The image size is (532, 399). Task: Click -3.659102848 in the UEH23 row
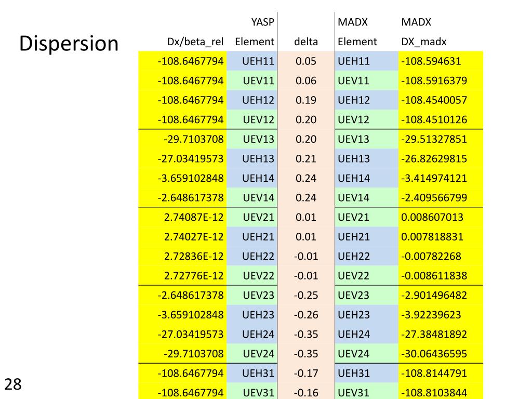point(191,315)
